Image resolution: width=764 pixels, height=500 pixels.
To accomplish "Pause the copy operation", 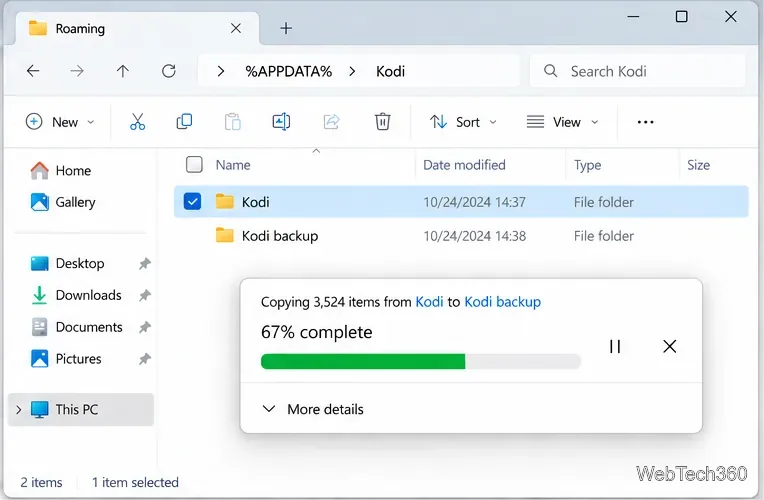I will [615, 346].
